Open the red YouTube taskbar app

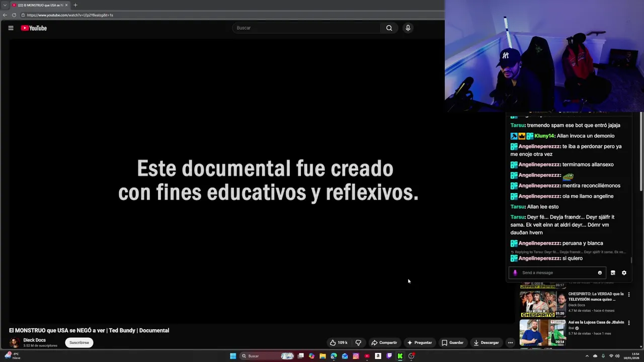367,356
